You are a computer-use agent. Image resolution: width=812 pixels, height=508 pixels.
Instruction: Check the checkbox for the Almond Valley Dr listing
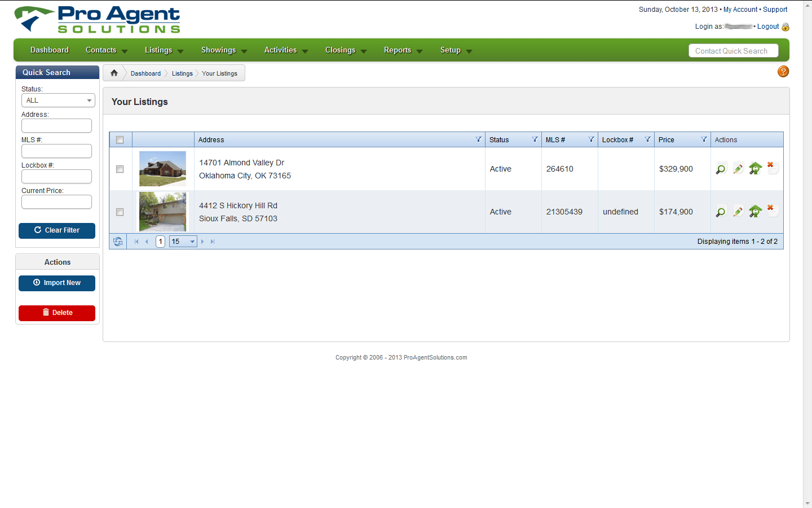pos(120,168)
